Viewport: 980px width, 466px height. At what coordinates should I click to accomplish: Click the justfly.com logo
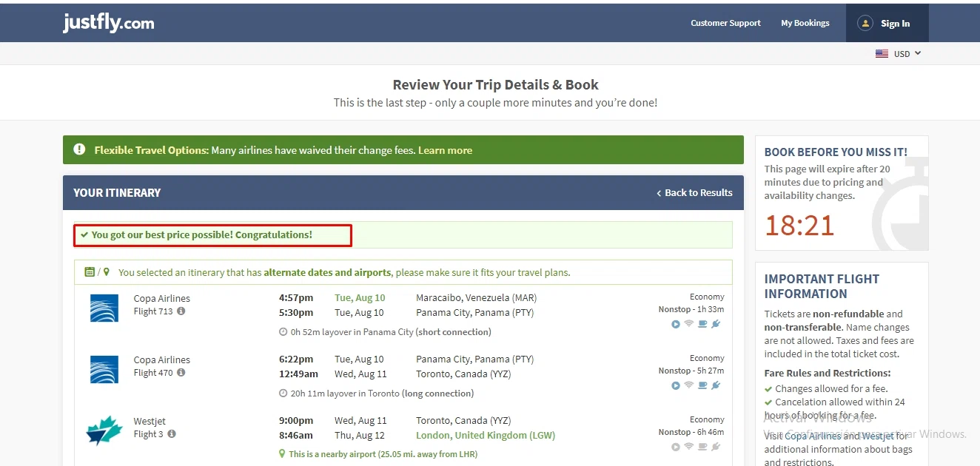(109, 23)
